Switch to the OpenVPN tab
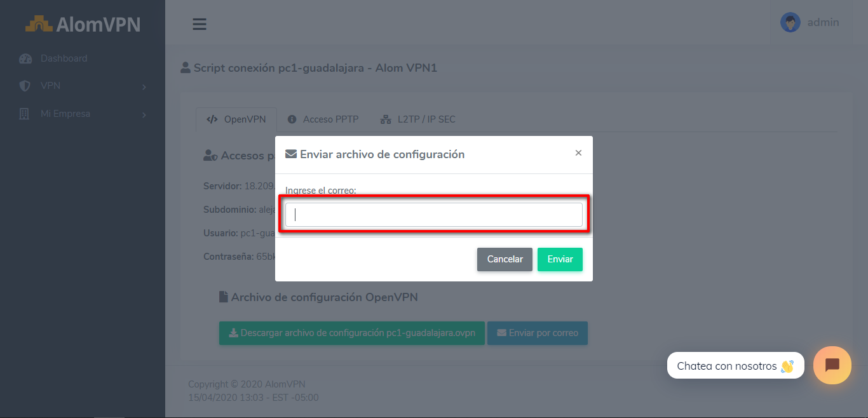Image resolution: width=868 pixels, height=418 pixels. click(236, 119)
